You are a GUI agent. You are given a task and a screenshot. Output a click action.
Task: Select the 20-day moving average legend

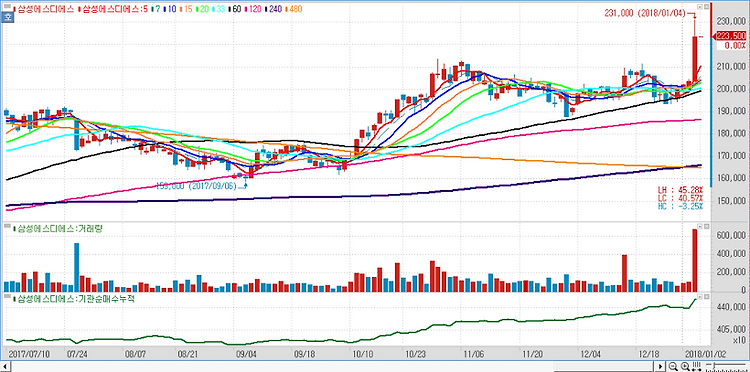click(x=202, y=9)
